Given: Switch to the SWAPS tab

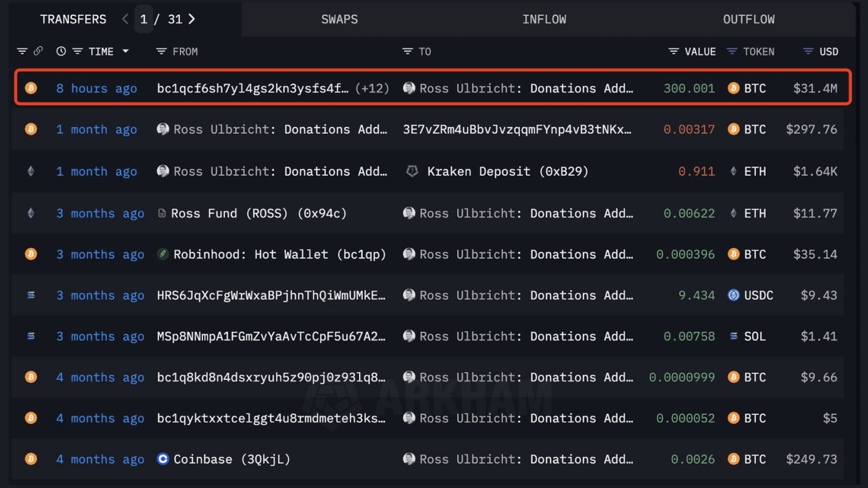Looking at the screenshot, I should (339, 19).
